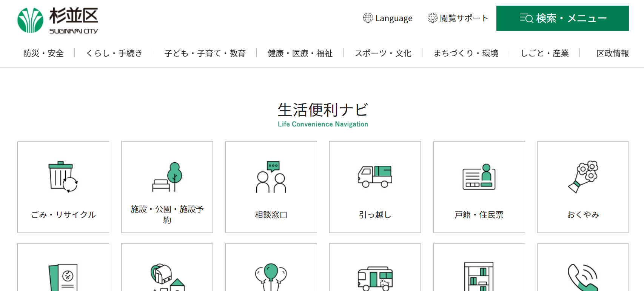The image size is (644, 291).
Task: Click the globe icon beside Language
Action: (x=368, y=18)
